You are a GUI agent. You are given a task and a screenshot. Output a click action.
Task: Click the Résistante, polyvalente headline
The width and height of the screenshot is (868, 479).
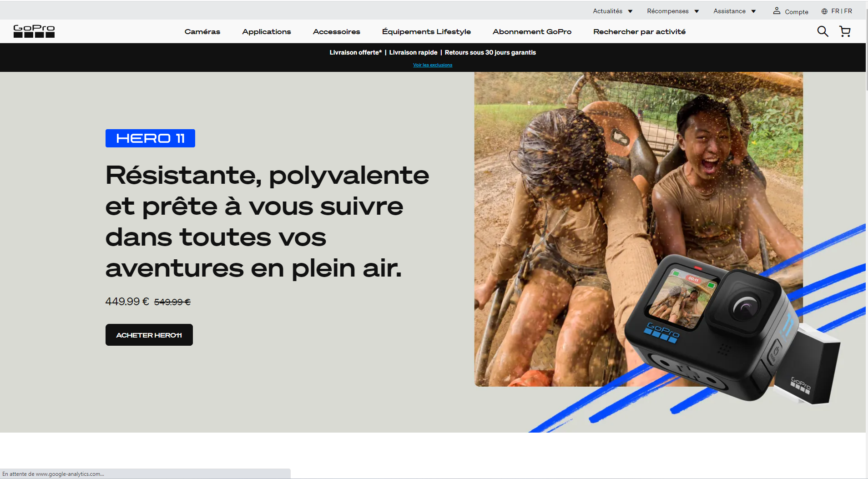pos(267,222)
